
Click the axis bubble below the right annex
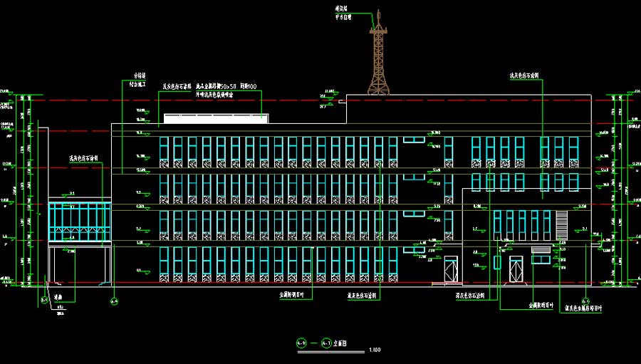click(x=585, y=301)
